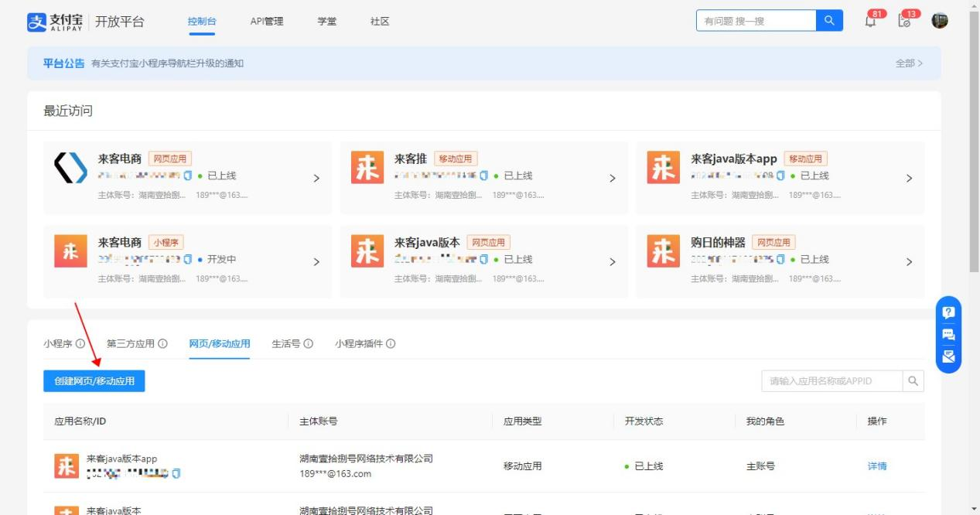Click the 我的角色 column header
Viewport: 980px width, 515px height.
click(x=765, y=421)
